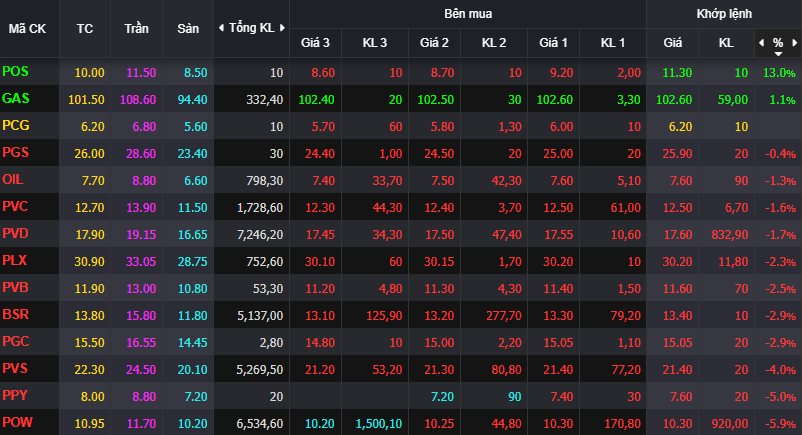Open the GAS stock symbol

16,99
